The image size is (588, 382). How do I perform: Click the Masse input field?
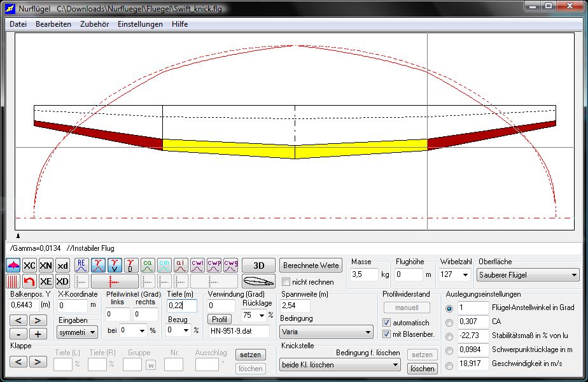tap(365, 275)
